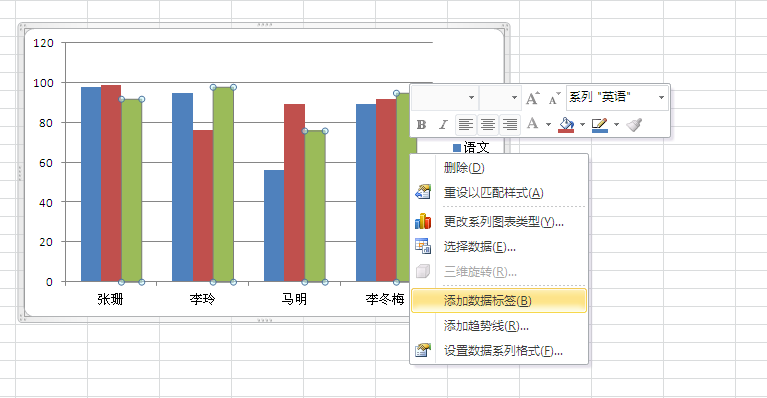Click the right alignment icon

[x=510, y=125]
